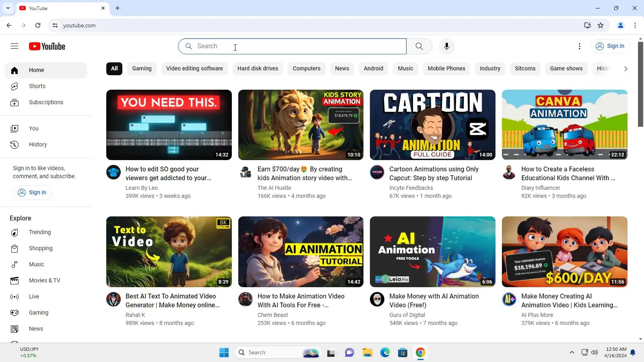Select the All filter chip
Screen dimensions: 644x362
tap(114, 68)
